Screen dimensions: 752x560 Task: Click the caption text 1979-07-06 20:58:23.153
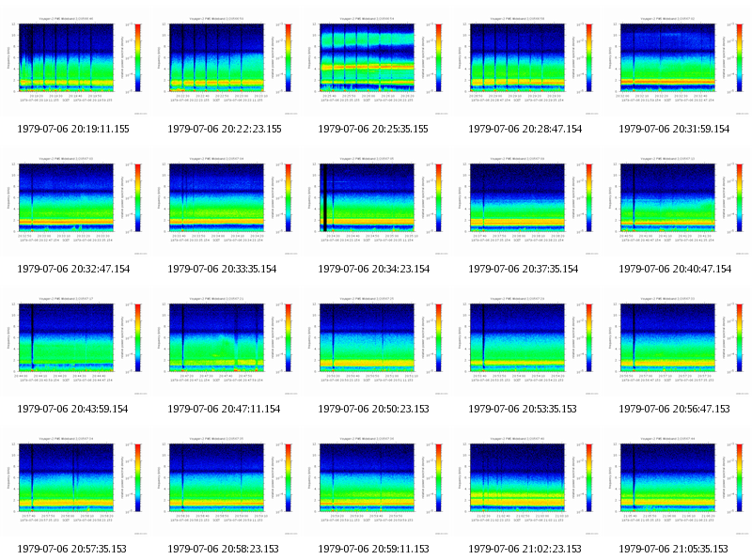point(223,549)
